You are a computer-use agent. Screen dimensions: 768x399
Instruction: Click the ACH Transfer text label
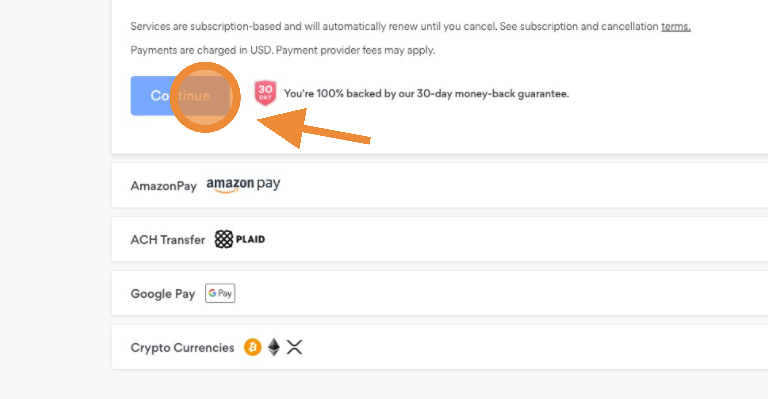(168, 240)
